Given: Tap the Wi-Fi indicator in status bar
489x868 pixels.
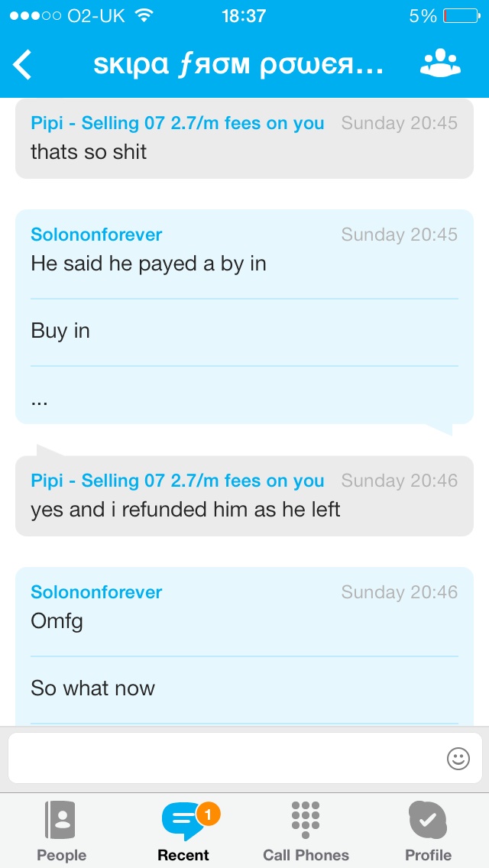Looking at the screenshot, I should pyautogui.click(x=144, y=15).
